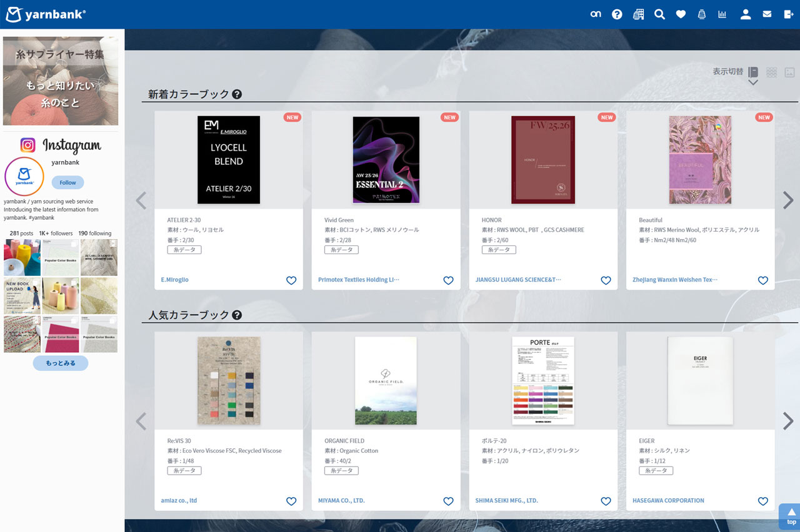This screenshot has width=800, height=532.
Task: Open Zhejiang Wanxin Weishen supplier link
Action: pos(675,280)
